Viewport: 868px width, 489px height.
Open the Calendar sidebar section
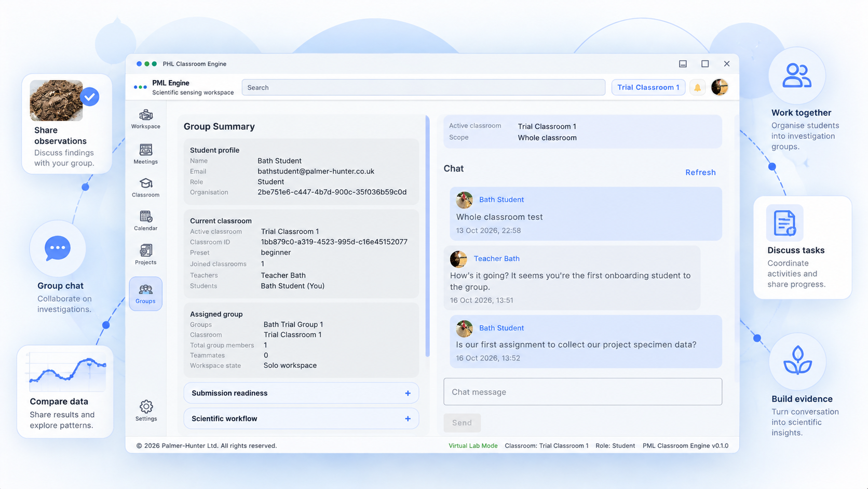pos(145,221)
